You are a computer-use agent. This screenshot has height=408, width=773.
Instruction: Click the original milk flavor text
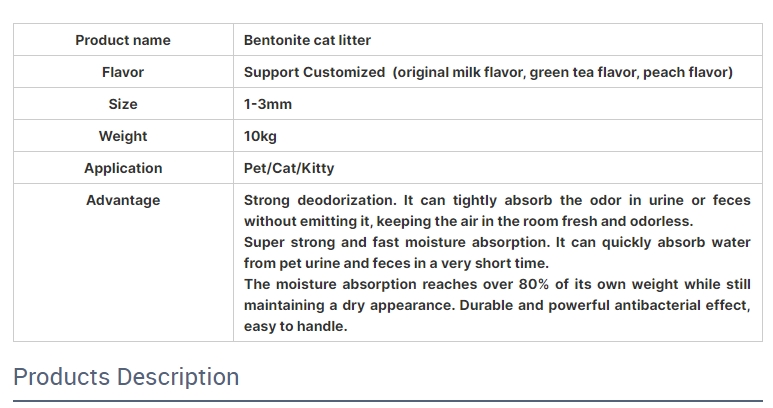[x=461, y=72]
